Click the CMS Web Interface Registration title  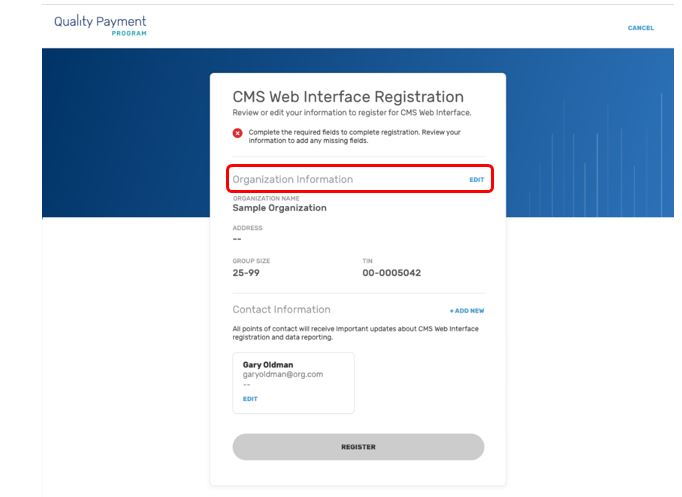[x=348, y=97]
